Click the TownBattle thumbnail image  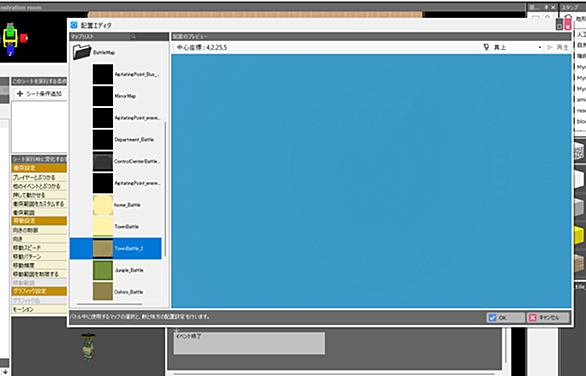(103, 226)
